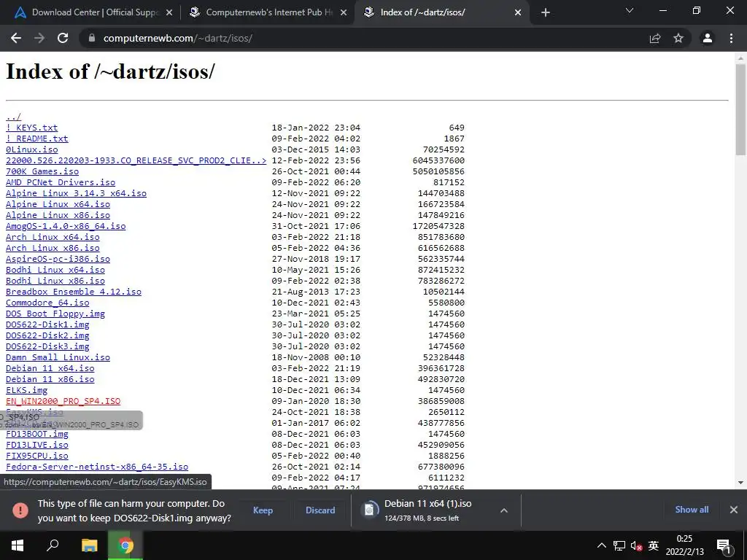
Task: Open the parent directory ../ link
Action: (x=13, y=117)
